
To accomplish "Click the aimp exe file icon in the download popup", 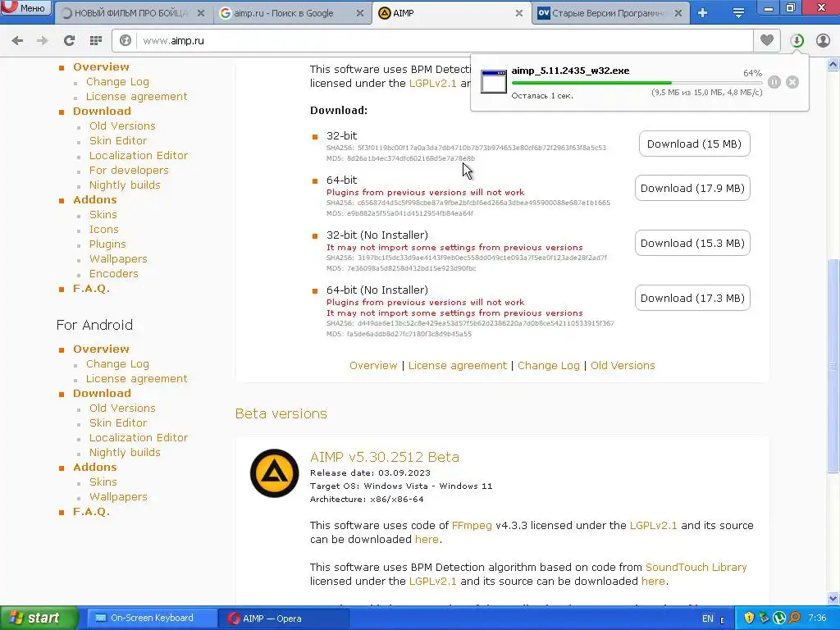I will (493, 81).
